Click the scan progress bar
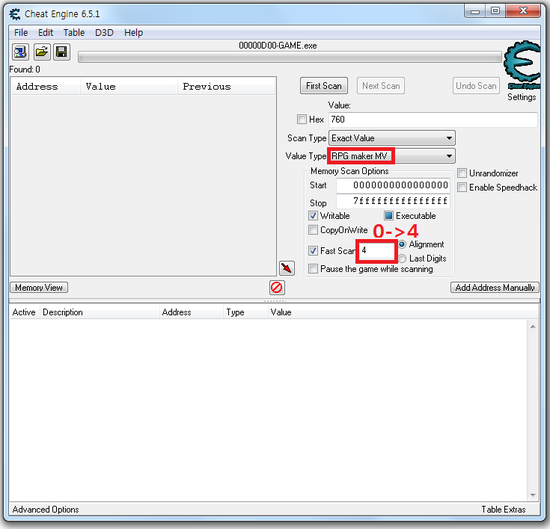550x529 pixels. tap(290, 57)
